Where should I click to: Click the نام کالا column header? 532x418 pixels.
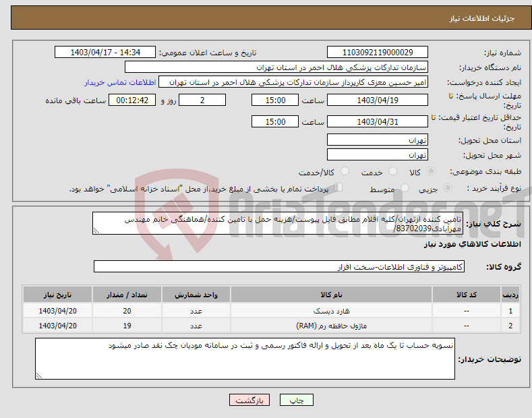pos(331,295)
